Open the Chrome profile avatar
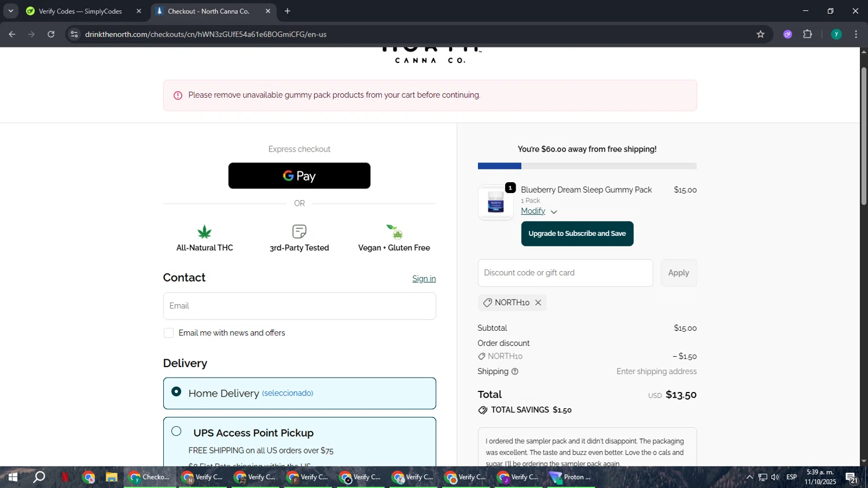 point(836,34)
